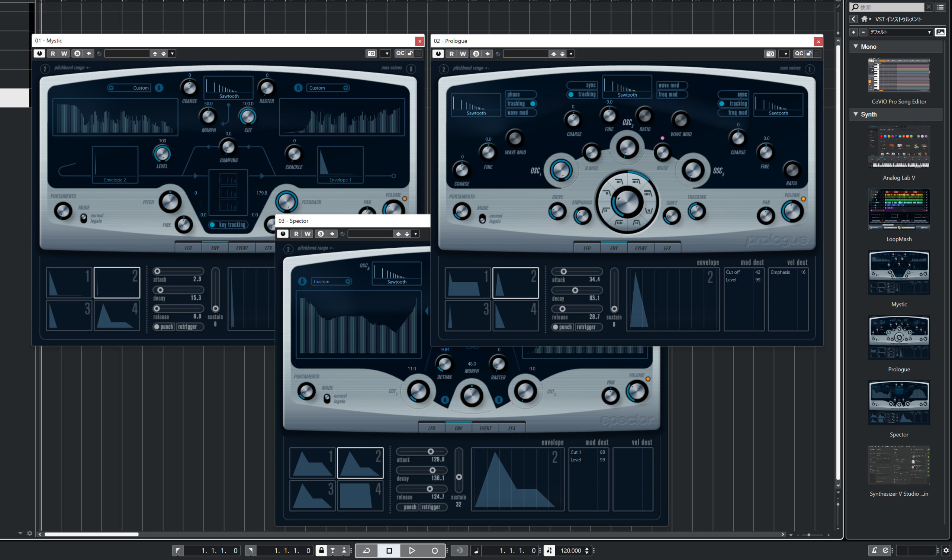Image resolution: width=952 pixels, height=560 pixels.
Task: Open QC quick controls in Prologue window
Action: coord(799,54)
